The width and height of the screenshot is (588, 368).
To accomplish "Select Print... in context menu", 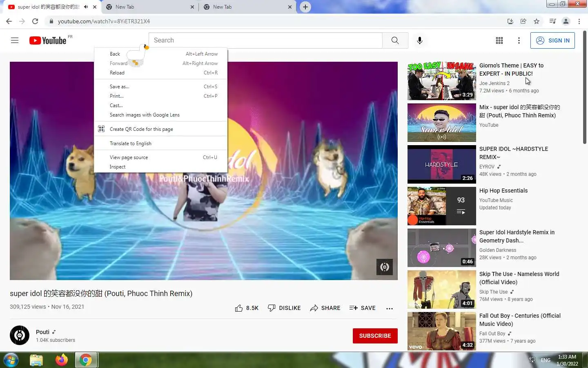I will (160, 96).
